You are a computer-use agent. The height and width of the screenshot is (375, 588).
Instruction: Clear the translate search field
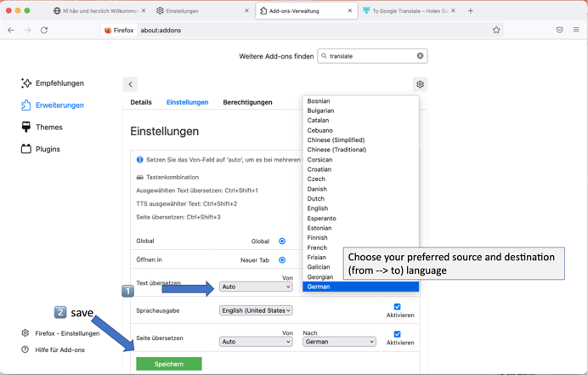point(420,56)
